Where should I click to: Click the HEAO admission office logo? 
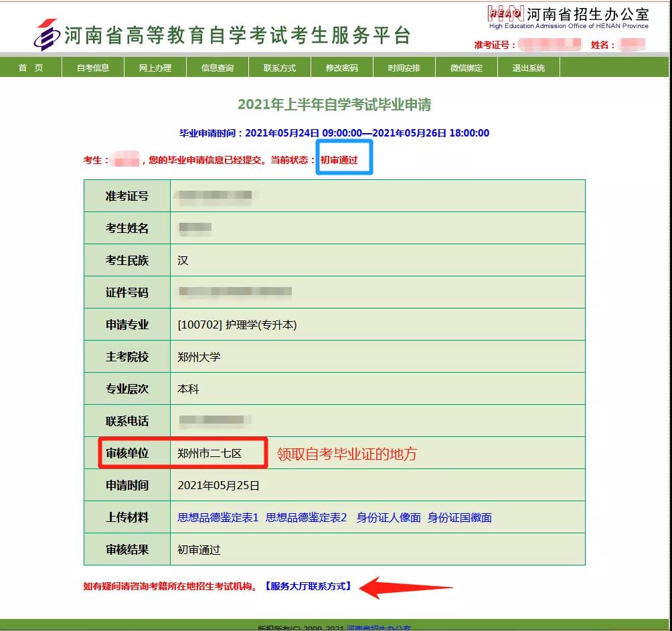point(505,14)
